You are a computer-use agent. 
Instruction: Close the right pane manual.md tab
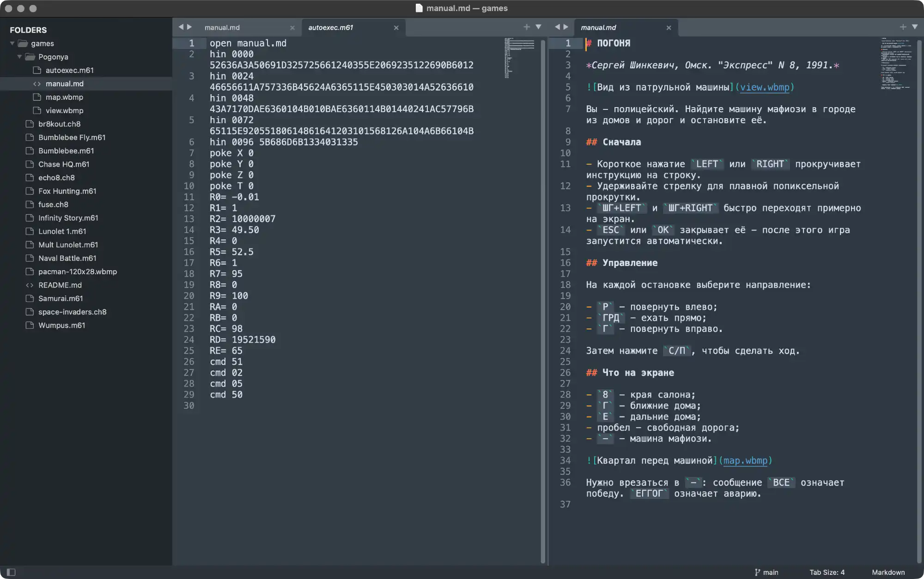click(x=669, y=28)
